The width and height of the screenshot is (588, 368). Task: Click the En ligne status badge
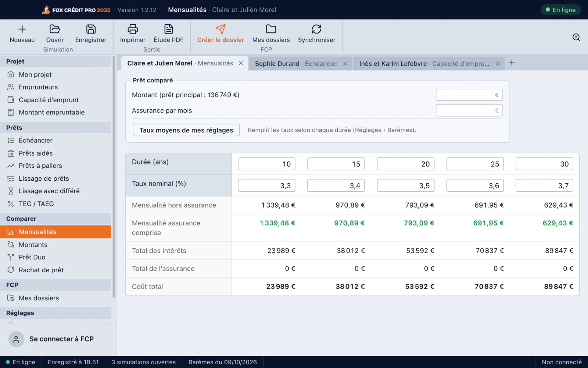(x=560, y=10)
